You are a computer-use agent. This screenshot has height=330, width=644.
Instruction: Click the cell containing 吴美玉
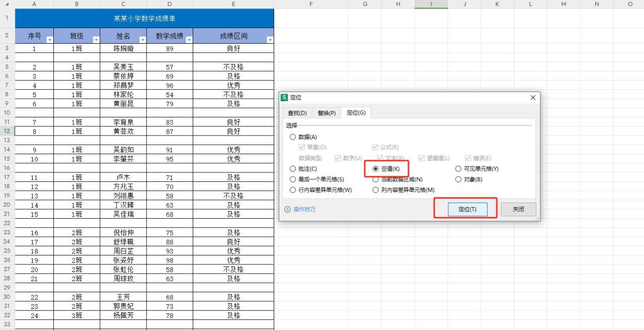pos(123,67)
